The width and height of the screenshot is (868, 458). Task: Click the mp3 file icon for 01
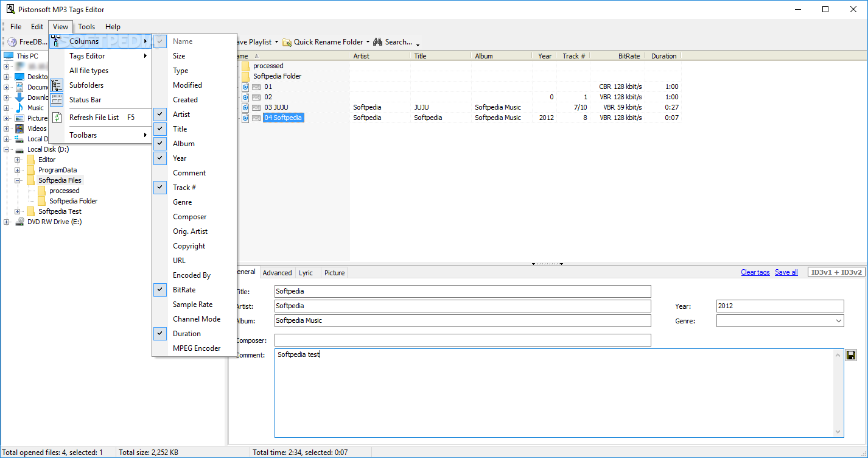tap(245, 86)
